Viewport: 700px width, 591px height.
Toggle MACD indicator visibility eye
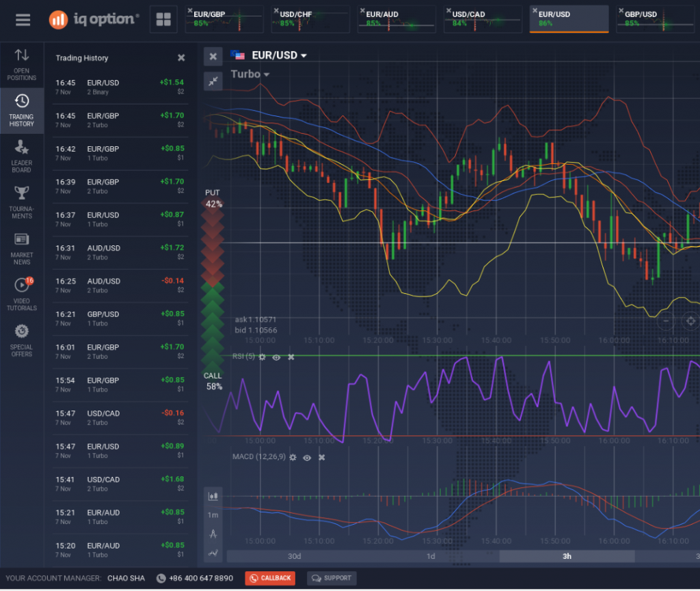click(x=307, y=458)
